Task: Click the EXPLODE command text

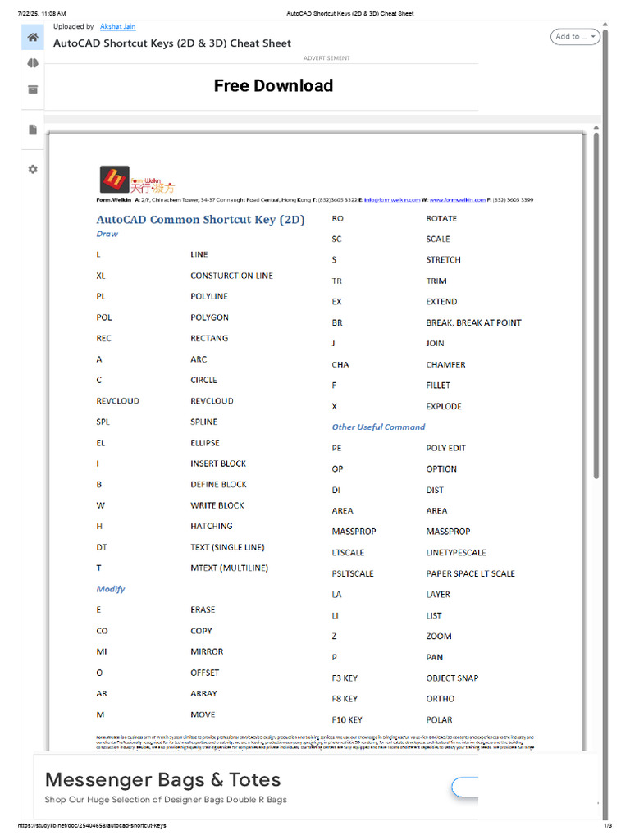Action: (444, 406)
